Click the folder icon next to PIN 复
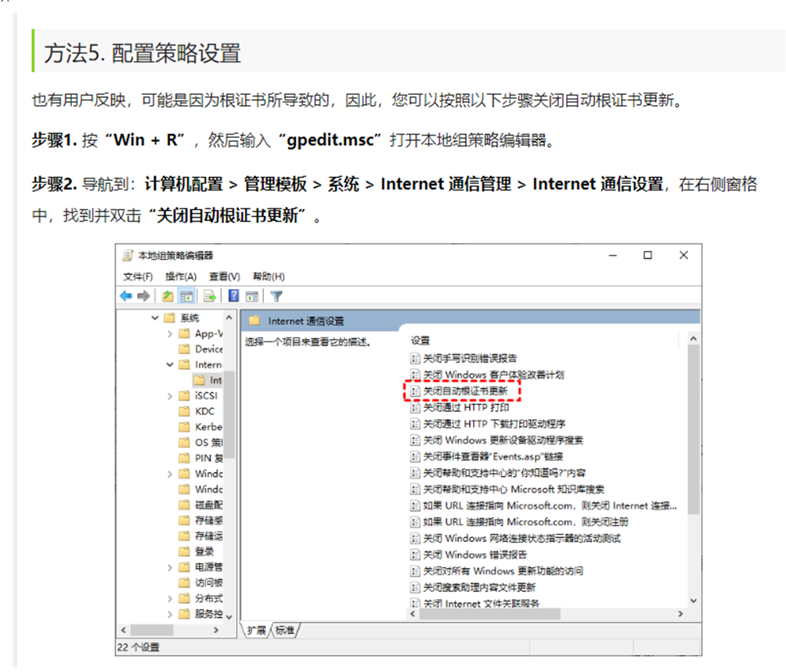786x672 pixels. click(x=185, y=458)
